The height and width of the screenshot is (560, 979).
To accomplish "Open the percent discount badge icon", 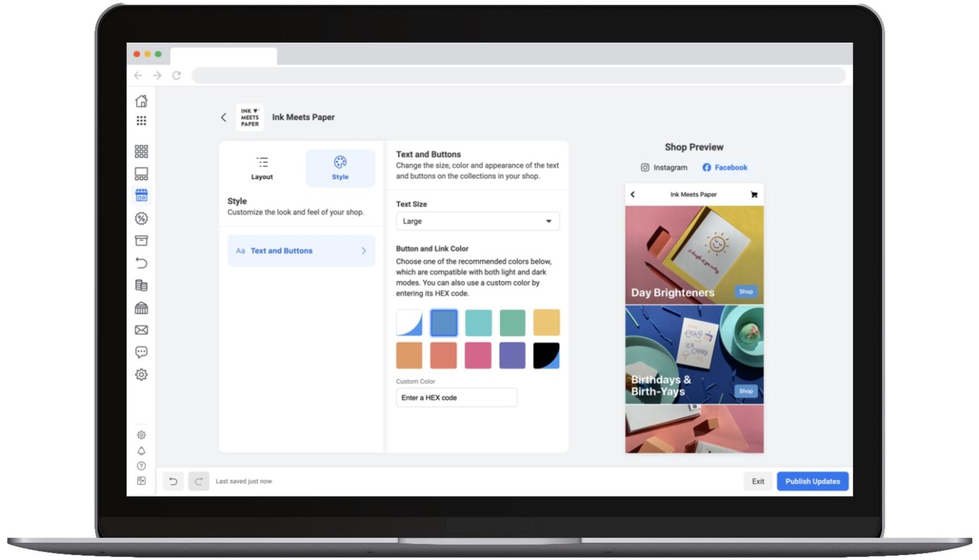I will coord(141,219).
